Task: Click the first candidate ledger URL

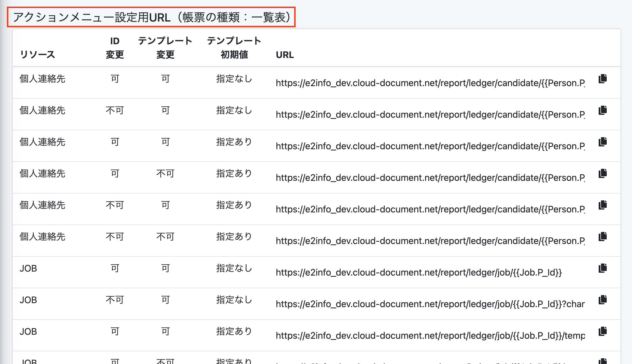Action: (430, 83)
